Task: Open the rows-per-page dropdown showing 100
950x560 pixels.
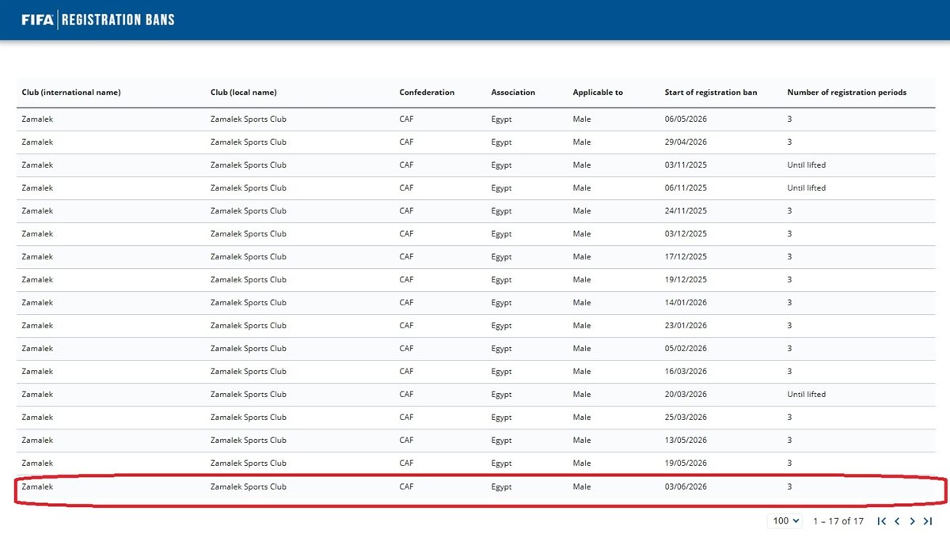Action: pos(785,521)
